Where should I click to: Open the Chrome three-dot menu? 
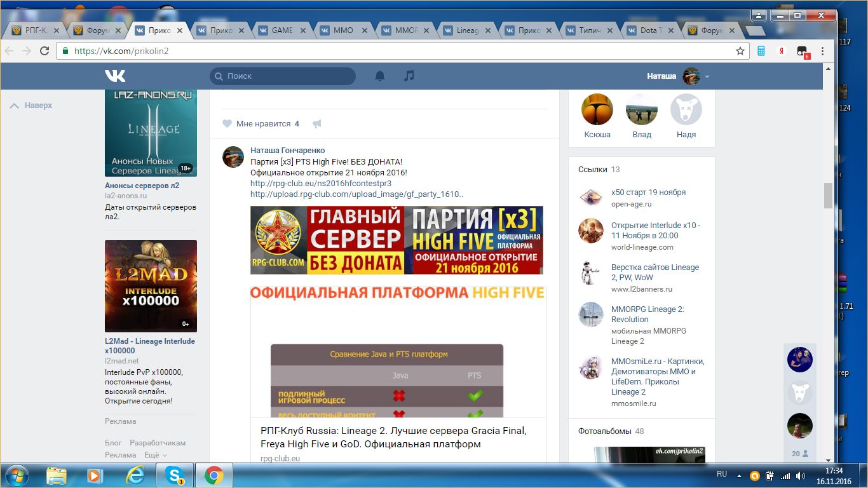coord(823,51)
